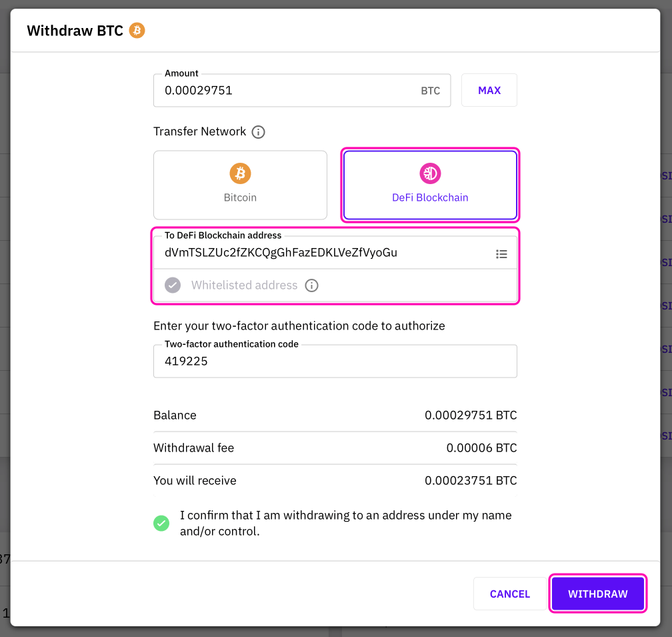Uncheck the green address ownership confirmation checkbox

pyautogui.click(x=161, y=523)
